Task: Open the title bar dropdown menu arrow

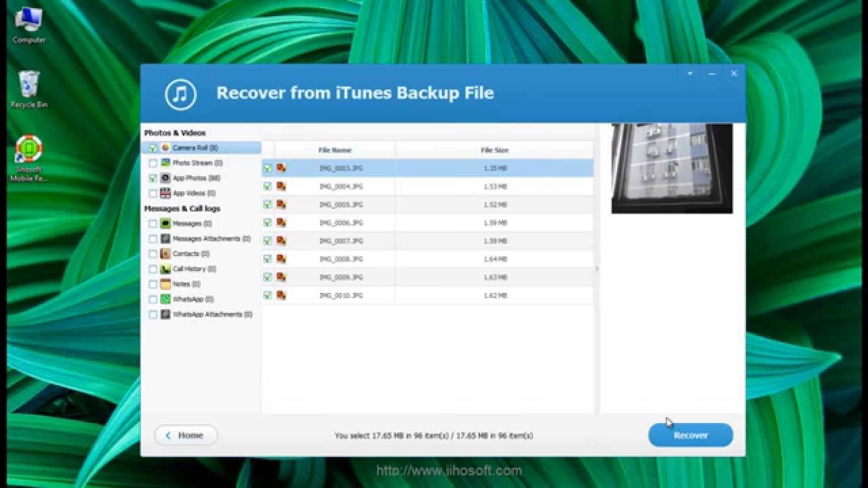Action: tap(690, 73)
